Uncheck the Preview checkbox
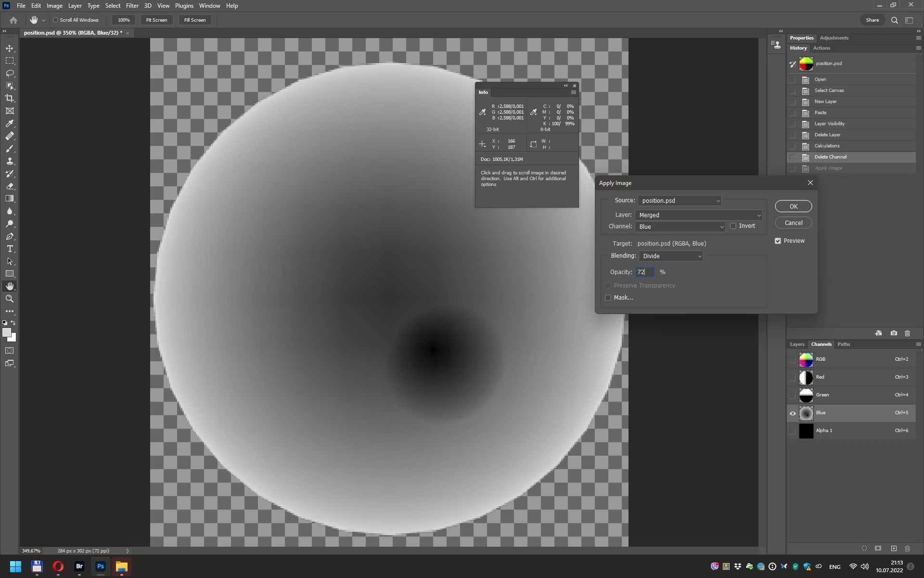This screenshot has width=924, height=578. click(778, 241)
